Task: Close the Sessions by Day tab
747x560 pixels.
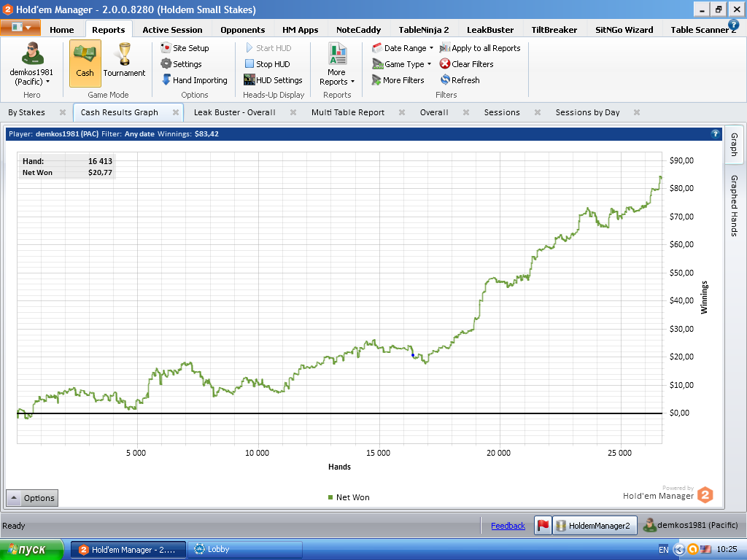Action: pyautogui.click(x=637, y=112)
